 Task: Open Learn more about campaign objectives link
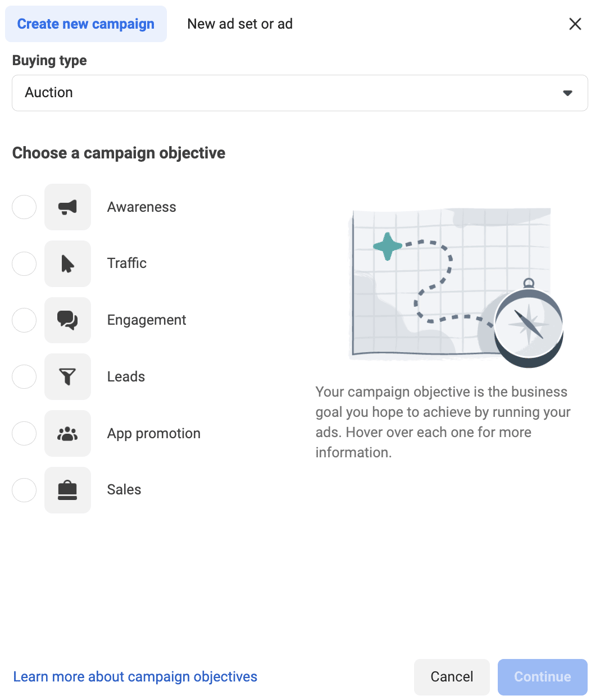point(135,677)
